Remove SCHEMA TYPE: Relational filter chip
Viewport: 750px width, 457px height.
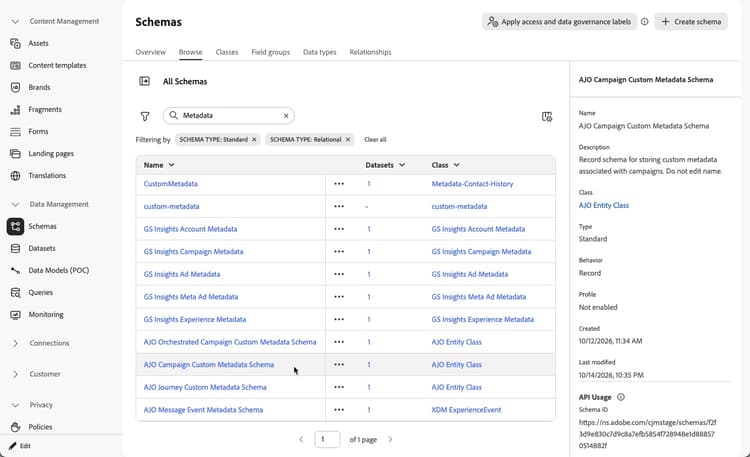point(348,139)
